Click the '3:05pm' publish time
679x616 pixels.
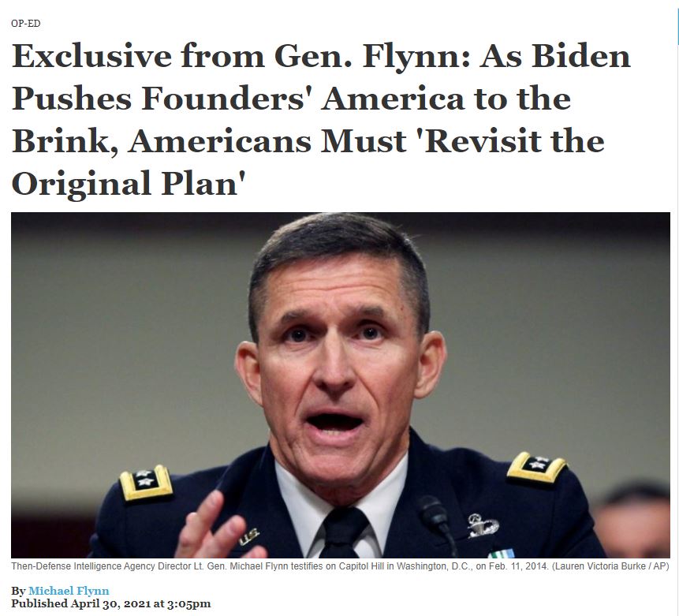(x=188, y=603)
